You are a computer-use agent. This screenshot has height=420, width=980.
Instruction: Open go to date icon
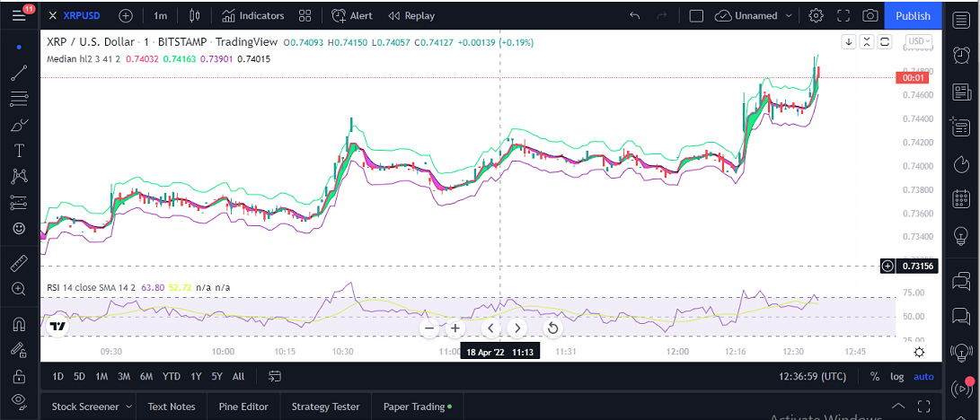pyautogui.click(x=275, y=376)
